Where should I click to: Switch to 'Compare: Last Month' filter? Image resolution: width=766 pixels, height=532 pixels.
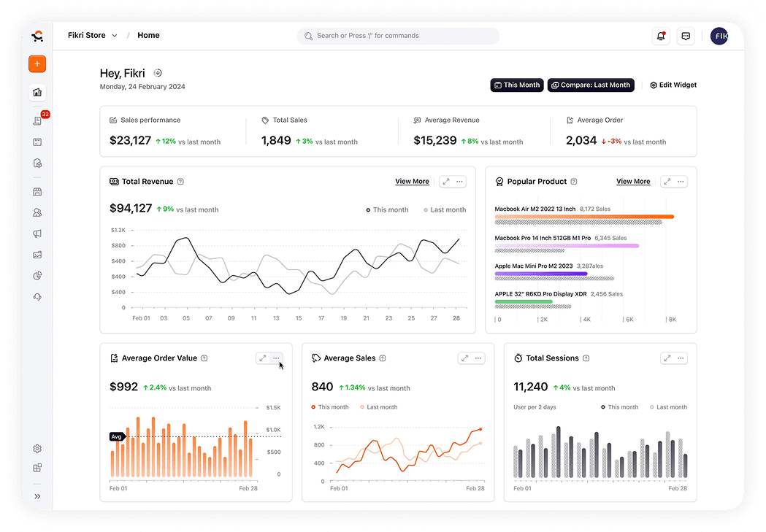(x=591, y=85)
